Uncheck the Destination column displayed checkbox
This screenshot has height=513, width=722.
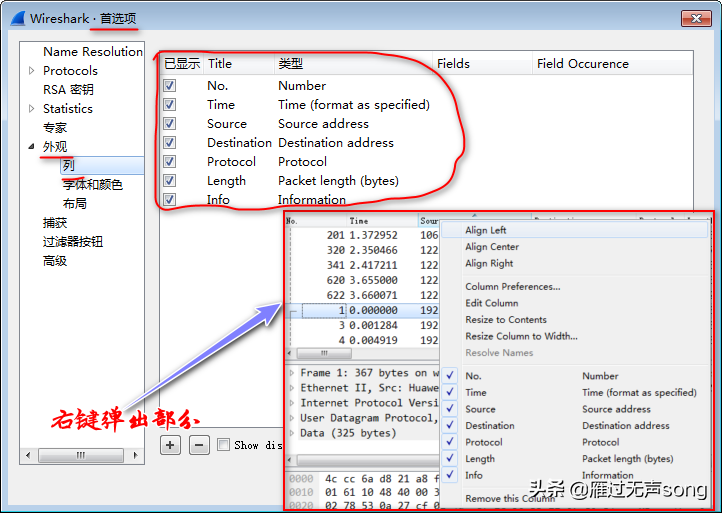click(x=169, y=142)
